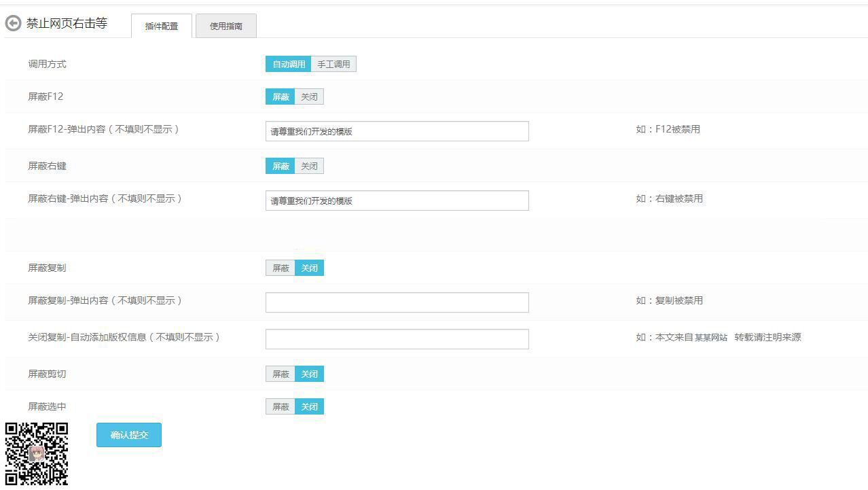
Task: Switch 调用方式 to 手工调用
Action: click(333, 63)
